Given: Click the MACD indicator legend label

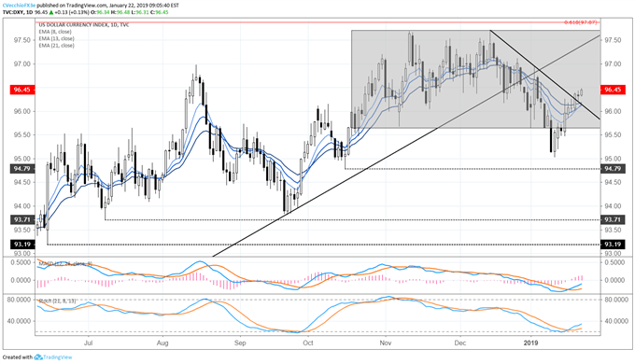Looking at the screenshot, I should click(65, 263).
